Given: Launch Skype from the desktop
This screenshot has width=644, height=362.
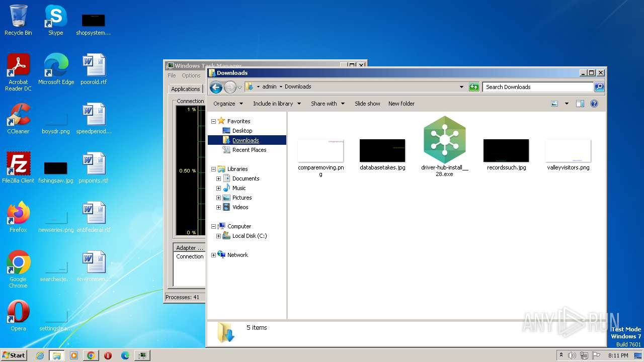Looking at the screenshot, I should point(55,20).
